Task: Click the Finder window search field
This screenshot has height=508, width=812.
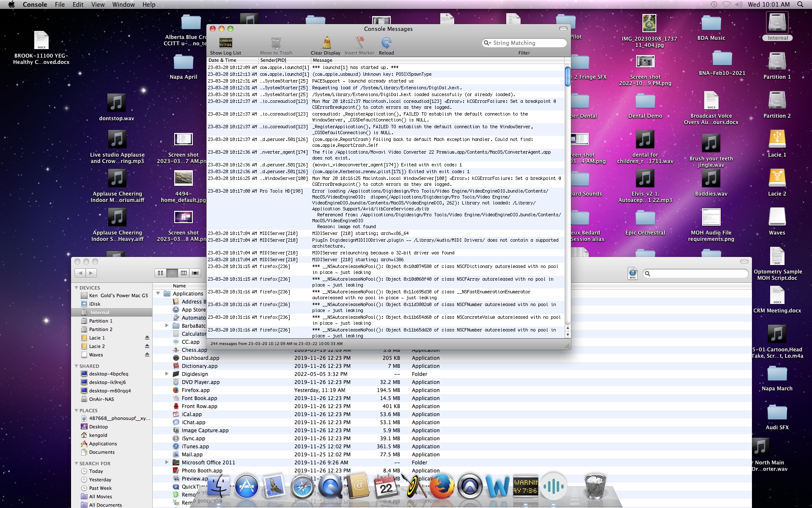Action: [x=695, y=273]
